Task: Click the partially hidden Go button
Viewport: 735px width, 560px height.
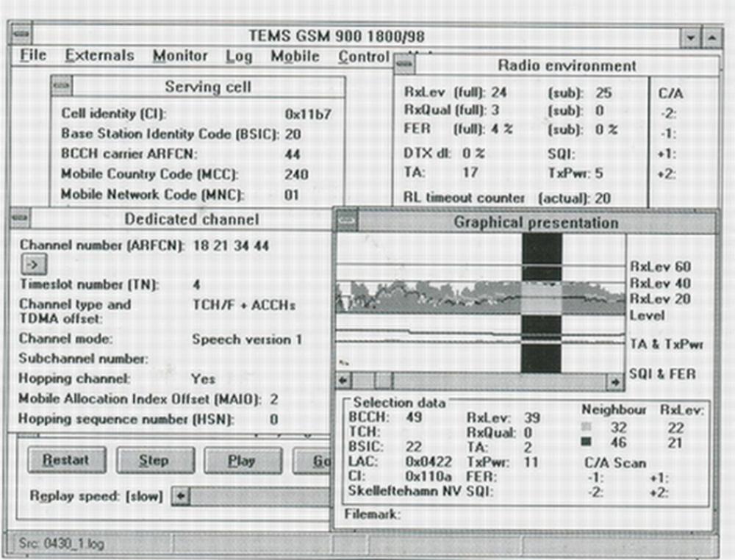Action: point(312,461)
